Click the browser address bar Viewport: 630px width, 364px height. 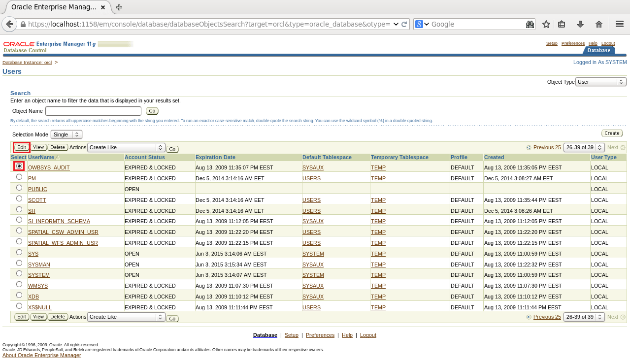(209, 24)
